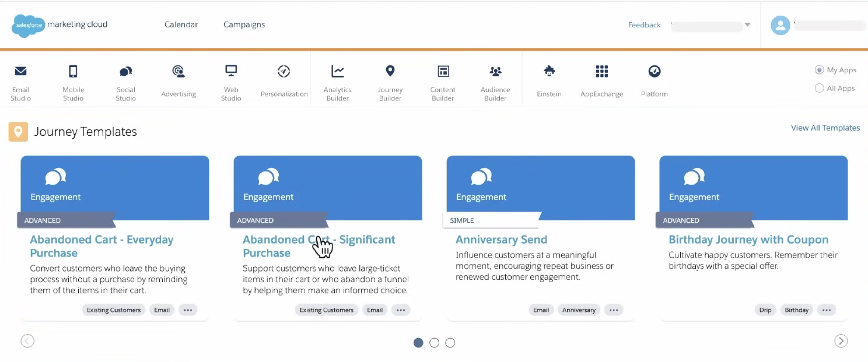Screen dimensions: 868x362
Task: Go to previous templates with left arrow
Action: 27,341
